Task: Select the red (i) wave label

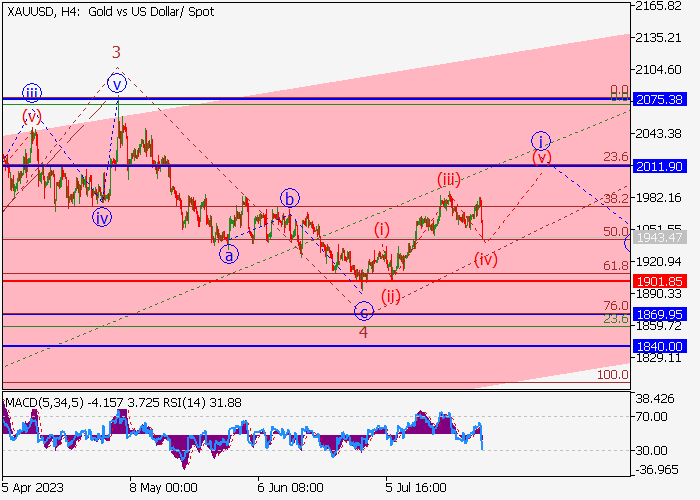Action: pos(382,229)
